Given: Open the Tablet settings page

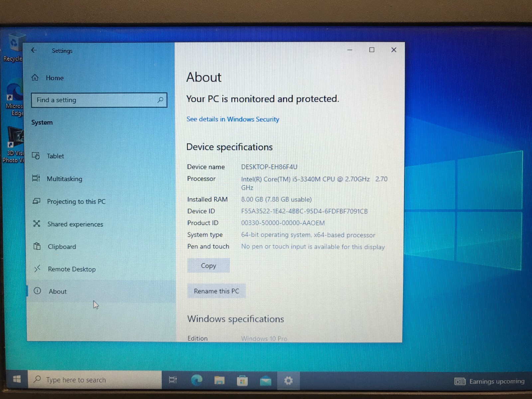Looking at the screenshot, I should coord(55,156).
